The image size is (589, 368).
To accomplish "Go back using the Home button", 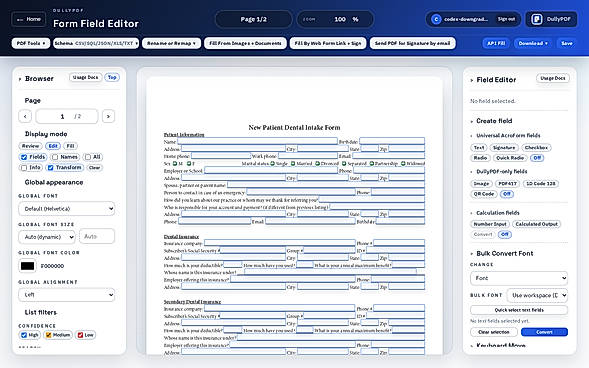I will pyautogui.click(x=29, y=19).
